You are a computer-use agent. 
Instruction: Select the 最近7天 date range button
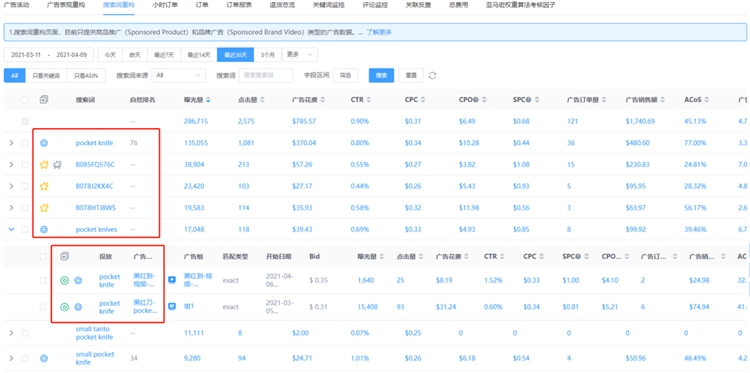pyautogui.click(x=164, y=55)
